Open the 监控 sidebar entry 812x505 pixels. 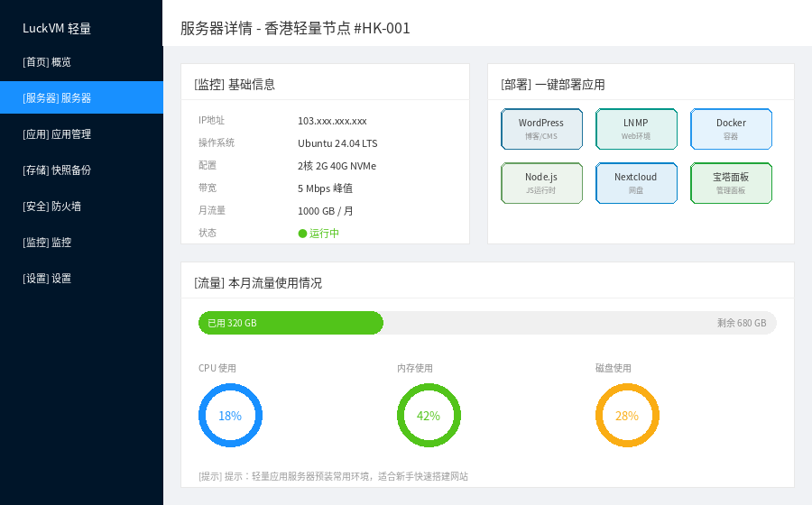[81, 243]
